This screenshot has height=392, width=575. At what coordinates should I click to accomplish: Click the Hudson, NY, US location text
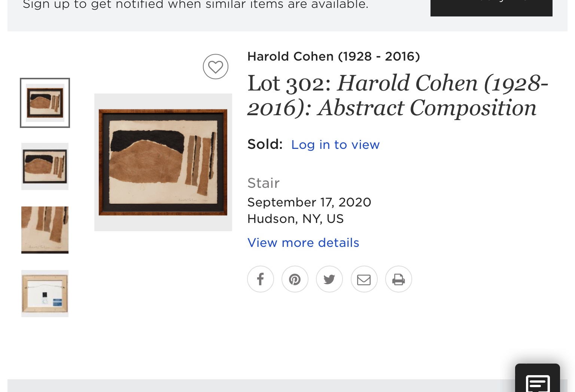295,219
